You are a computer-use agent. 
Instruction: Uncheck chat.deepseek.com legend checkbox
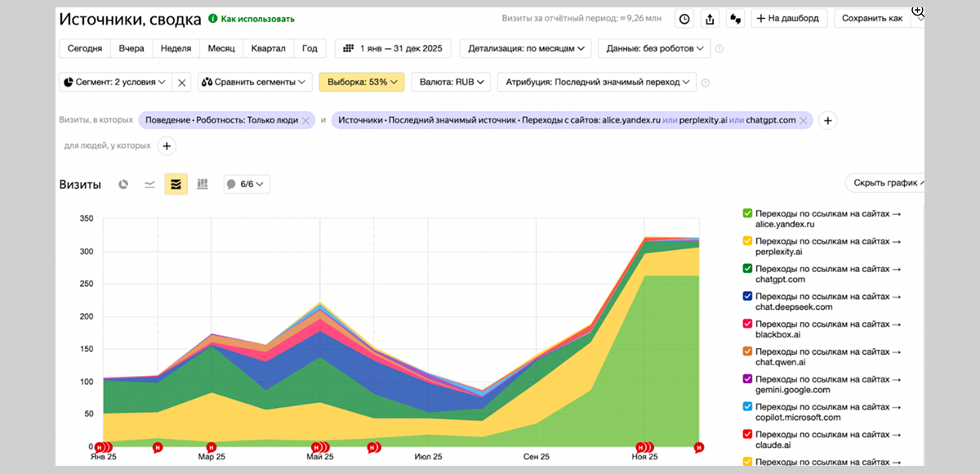coord(747,297)
